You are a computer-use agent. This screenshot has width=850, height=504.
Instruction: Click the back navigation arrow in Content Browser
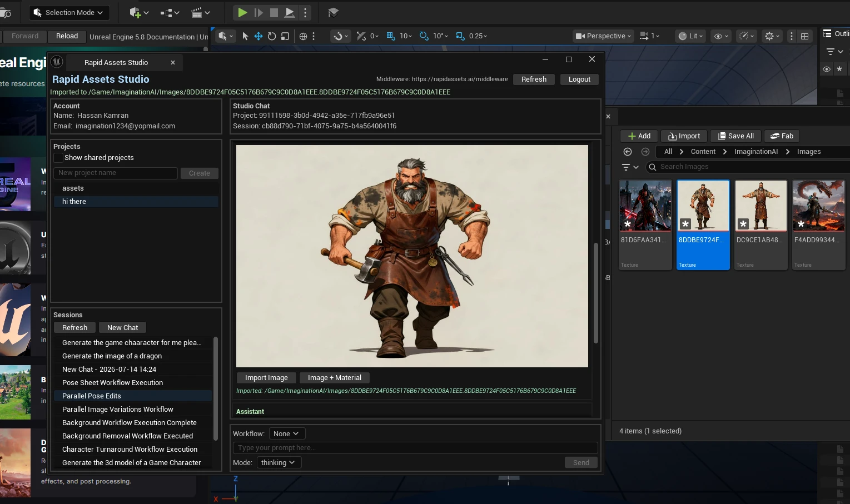point(628,152)
